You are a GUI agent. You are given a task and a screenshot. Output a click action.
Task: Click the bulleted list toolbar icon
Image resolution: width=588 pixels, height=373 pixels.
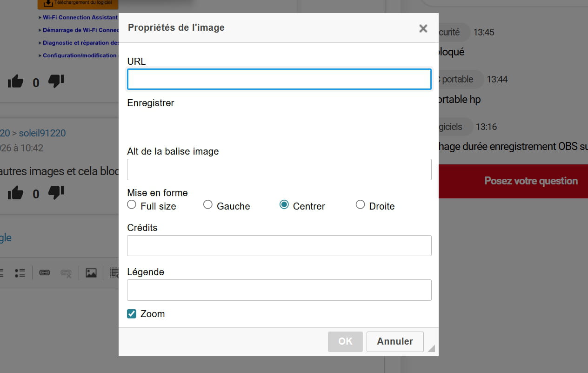tap(20, 273)
